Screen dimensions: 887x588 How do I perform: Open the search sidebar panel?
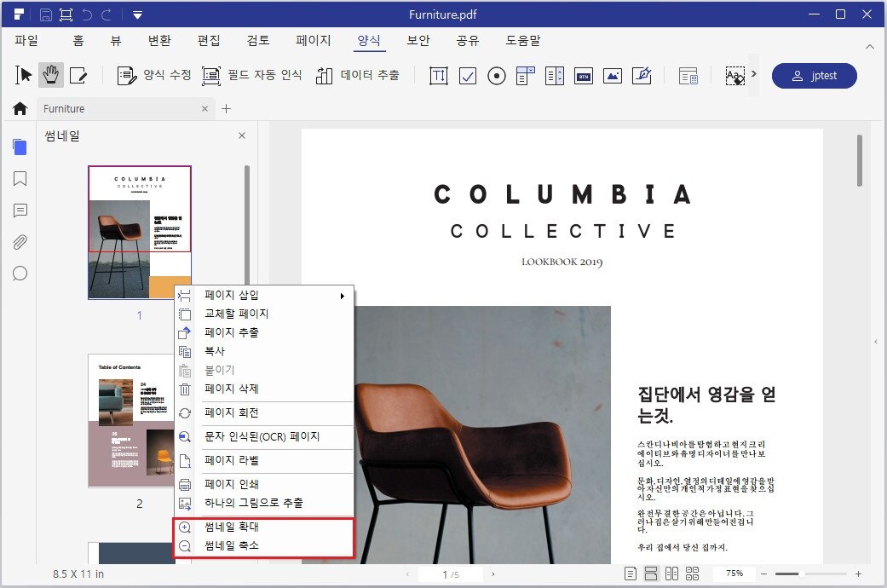[20, 274]
